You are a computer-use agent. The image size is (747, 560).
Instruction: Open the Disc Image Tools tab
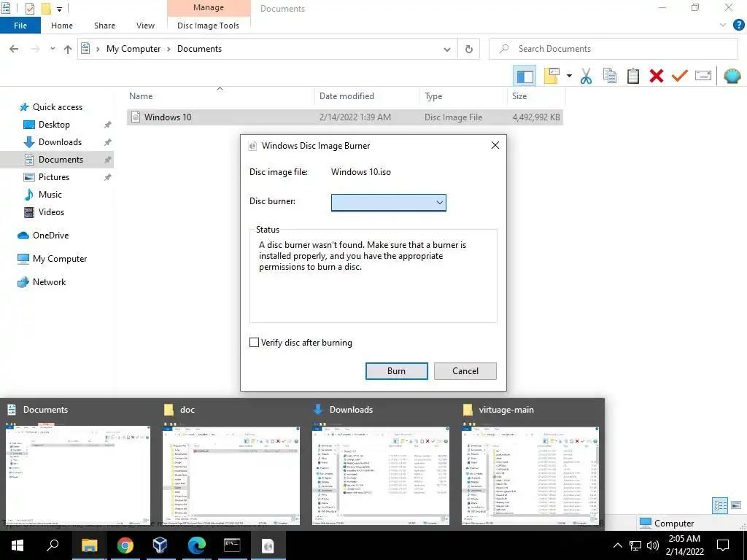208,26
